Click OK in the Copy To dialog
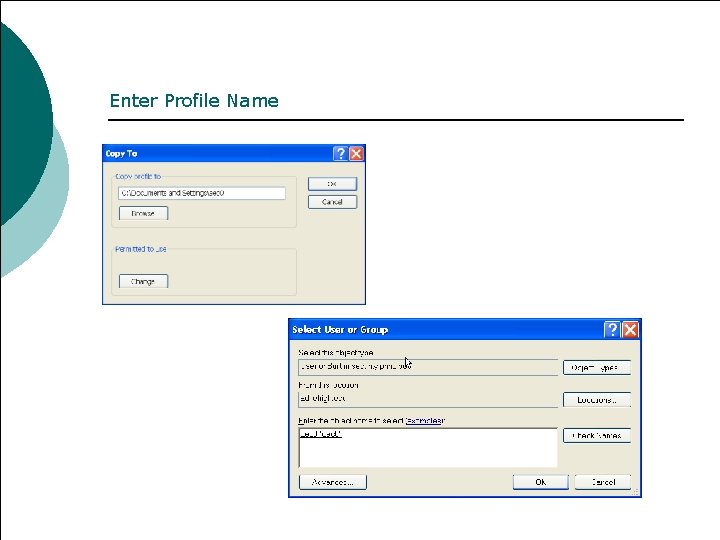This screenshot has height=540, width=720. tap(332, 184)
